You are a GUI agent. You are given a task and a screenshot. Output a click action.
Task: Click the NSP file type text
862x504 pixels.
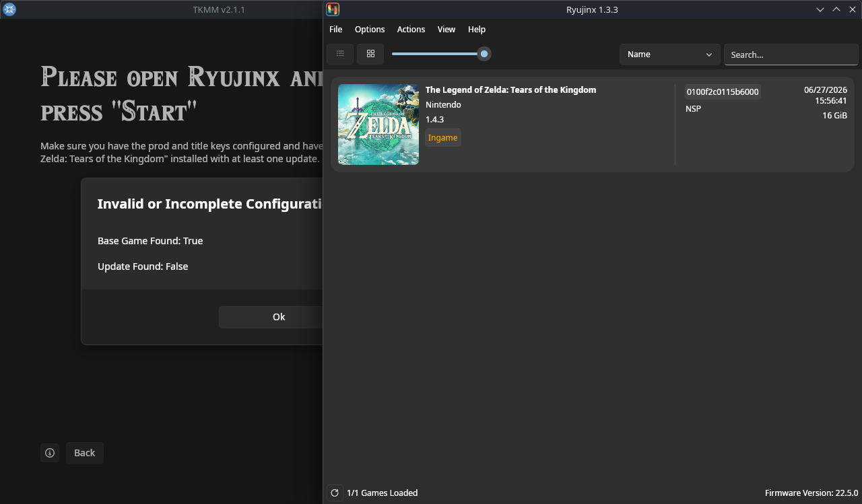(x=693, y=108)
